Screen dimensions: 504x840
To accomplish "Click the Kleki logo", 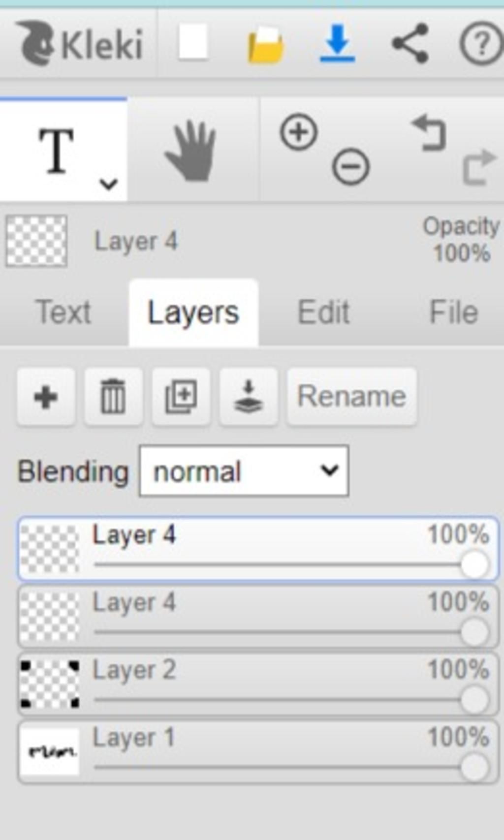I will (x=81, y=44).
